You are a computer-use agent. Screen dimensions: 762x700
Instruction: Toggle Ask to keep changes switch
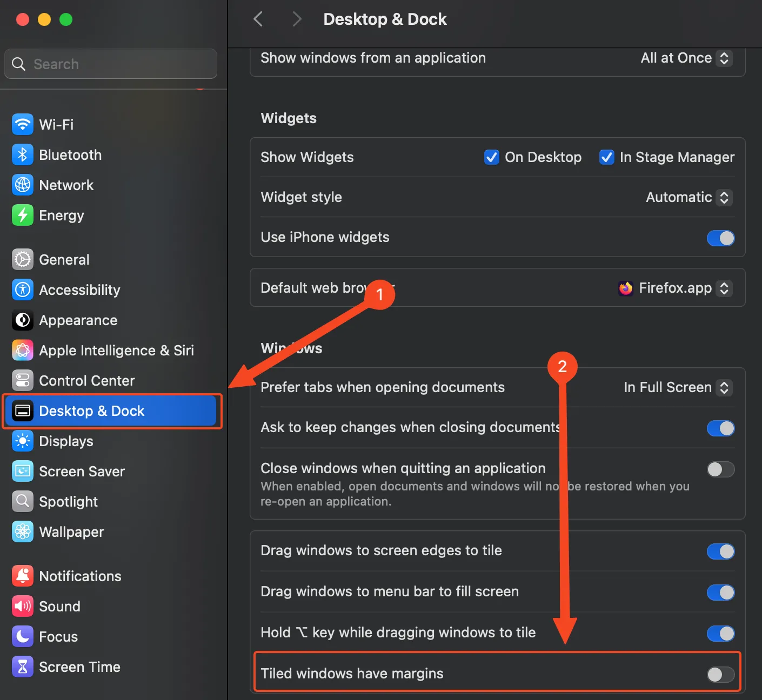coord(721,428)
